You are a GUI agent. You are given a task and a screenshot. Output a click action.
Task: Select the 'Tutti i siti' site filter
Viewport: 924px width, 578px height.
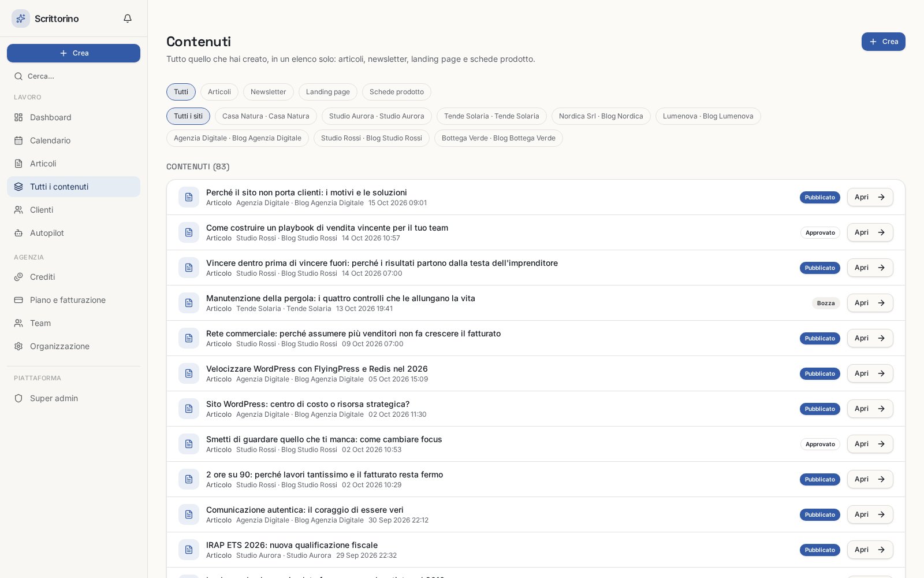pos(188,116)
